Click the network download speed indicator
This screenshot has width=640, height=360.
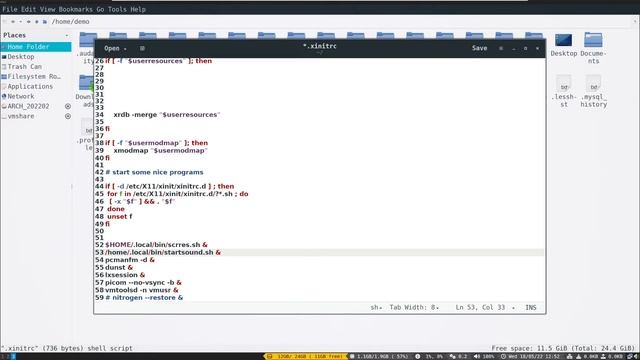click(587, 356)
